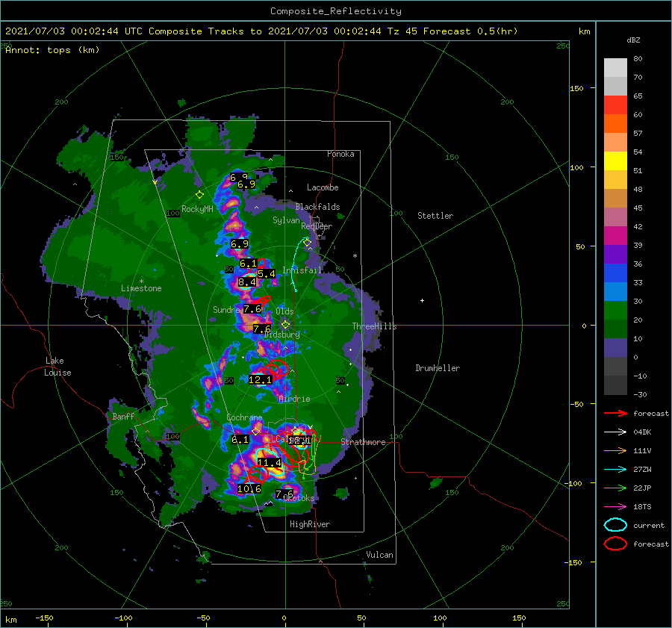Click the yellow diamond marker beside RockyMH
672x628 pixels.
point(199,195)
